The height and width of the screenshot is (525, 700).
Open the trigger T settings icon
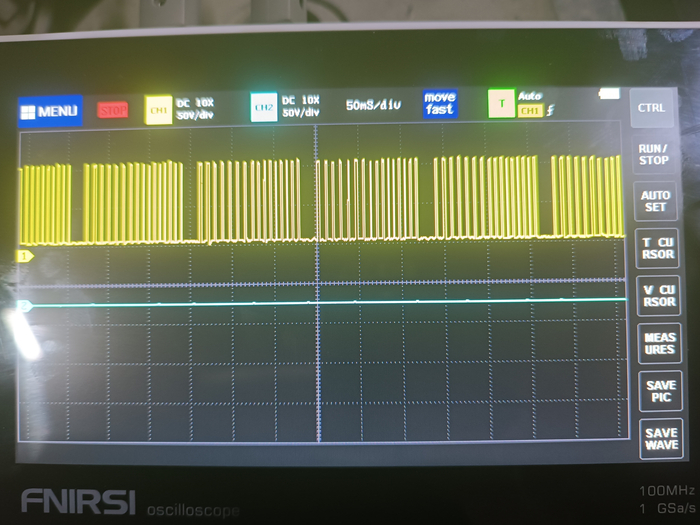coord(500,101)
